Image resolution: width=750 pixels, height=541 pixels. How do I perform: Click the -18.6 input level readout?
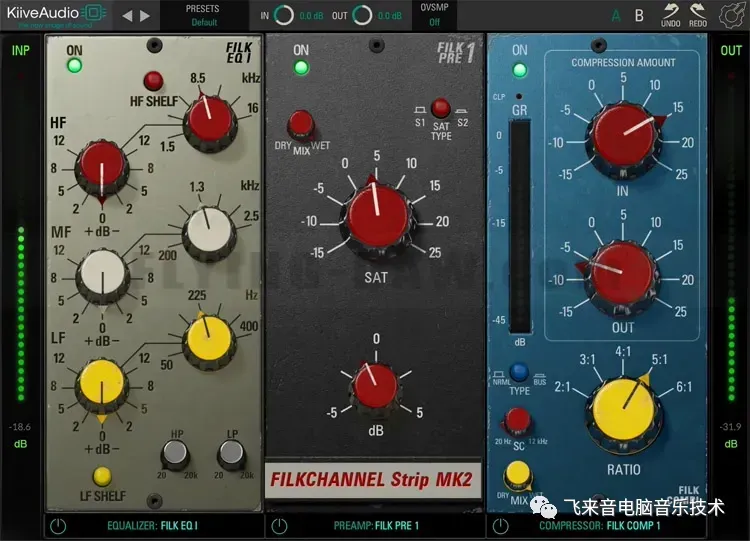tap(20, 426)
